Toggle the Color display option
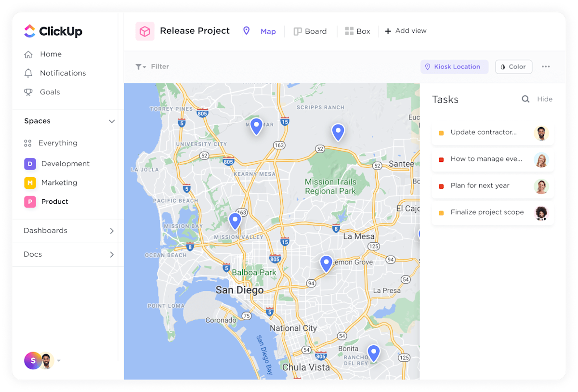 [x=513, y=66]
